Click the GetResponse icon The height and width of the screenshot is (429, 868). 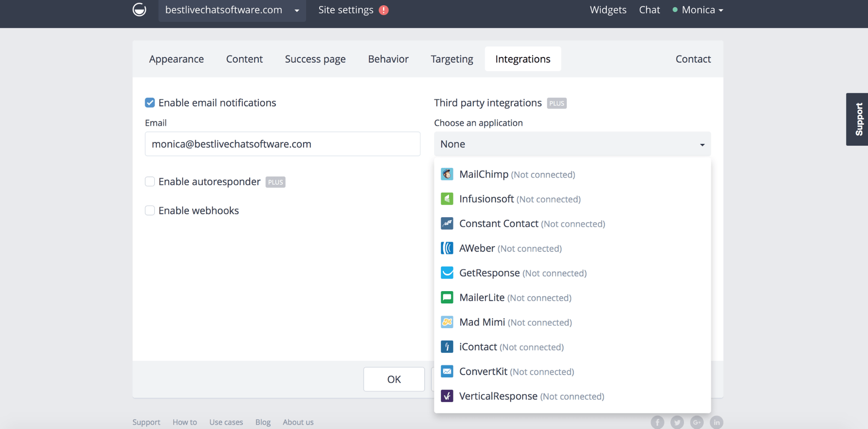[447, 273]
